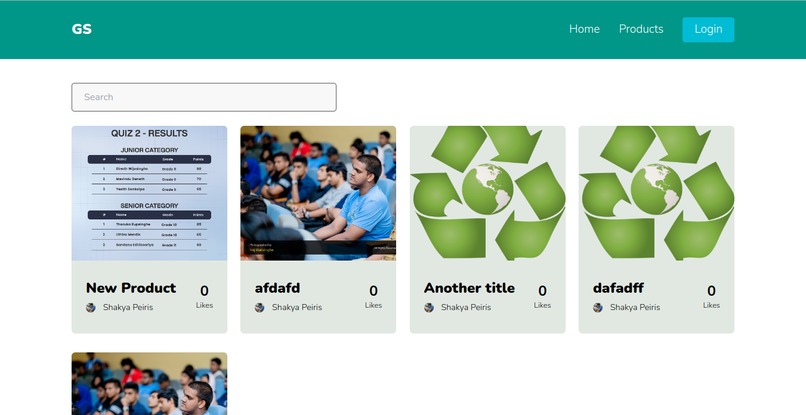Image resolution: width=806 pixels, height=415 pixels.
Task: Click author avatar on afdafd card
Action: (x=260, y=308)
